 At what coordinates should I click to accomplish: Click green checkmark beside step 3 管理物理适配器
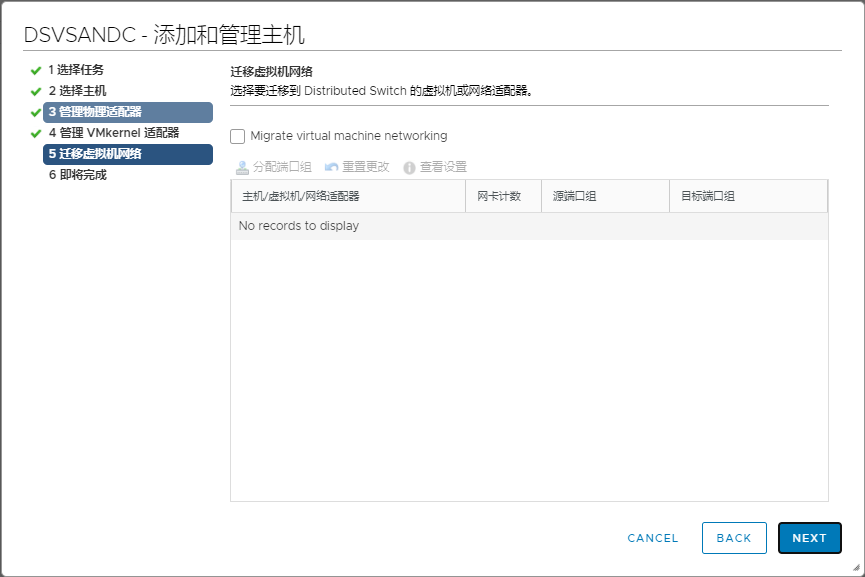point(36,112)
